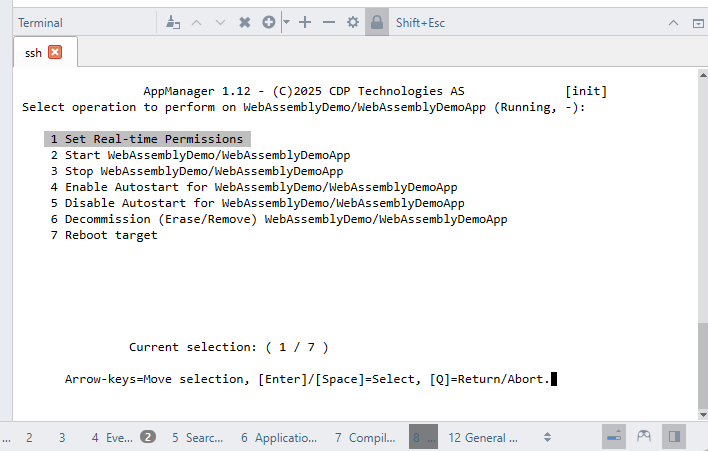Collapse the output pane upward chevron
708x451 pixels.
pyautogui.click(x=673, y=23)
